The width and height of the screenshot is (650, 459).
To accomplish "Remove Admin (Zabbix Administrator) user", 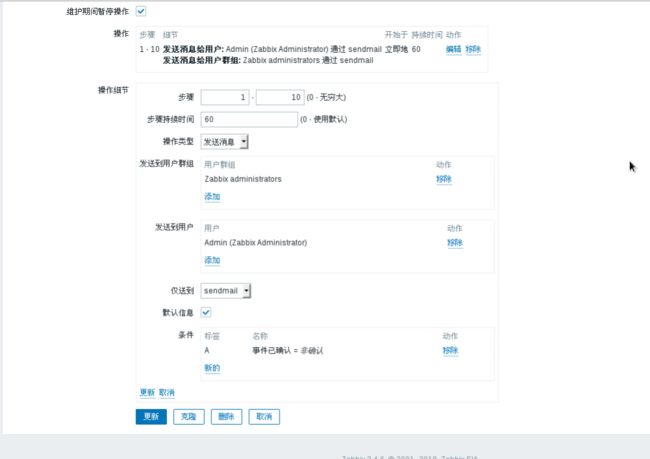I will point(455,243).
